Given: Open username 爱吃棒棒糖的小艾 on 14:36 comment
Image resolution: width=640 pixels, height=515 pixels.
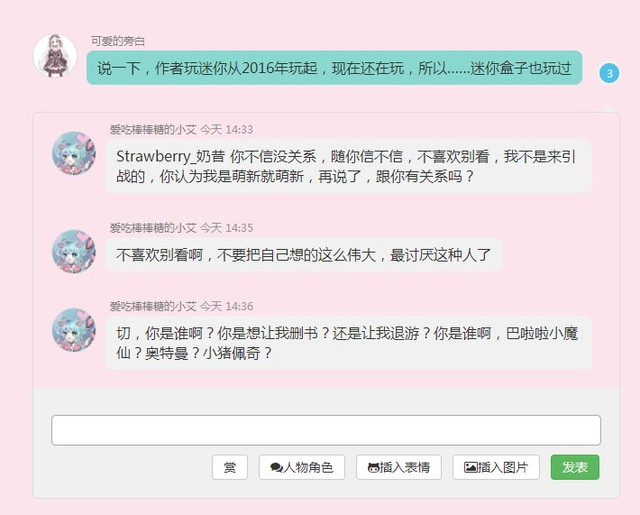Looking at the screenshot, I should click(153, 306).
